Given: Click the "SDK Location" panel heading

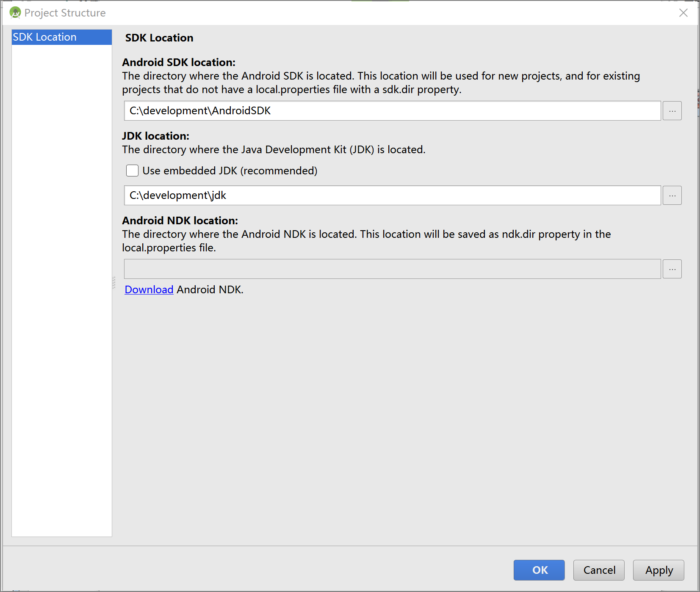Looking at the screenshot, I should tap(159, 38).
